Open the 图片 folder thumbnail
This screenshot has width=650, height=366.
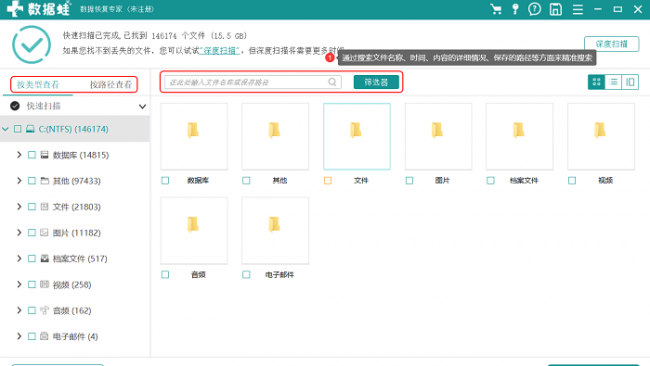point(438,136)
